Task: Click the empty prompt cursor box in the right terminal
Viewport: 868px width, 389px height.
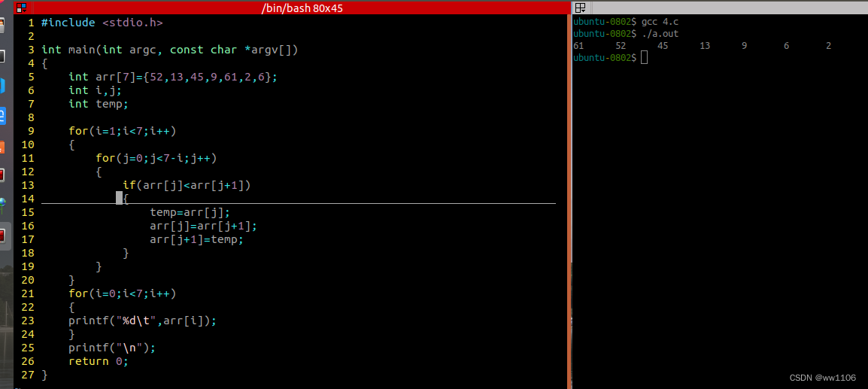Action: point(644,58)
